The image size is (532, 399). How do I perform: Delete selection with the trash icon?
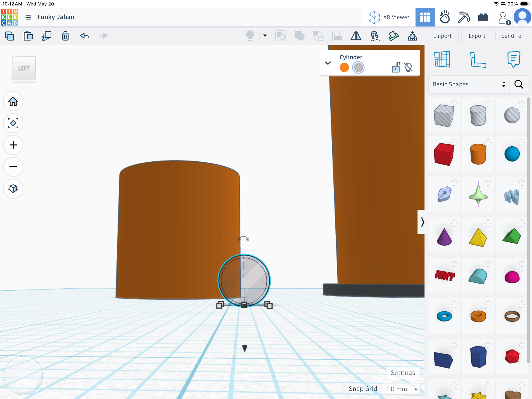65,36
